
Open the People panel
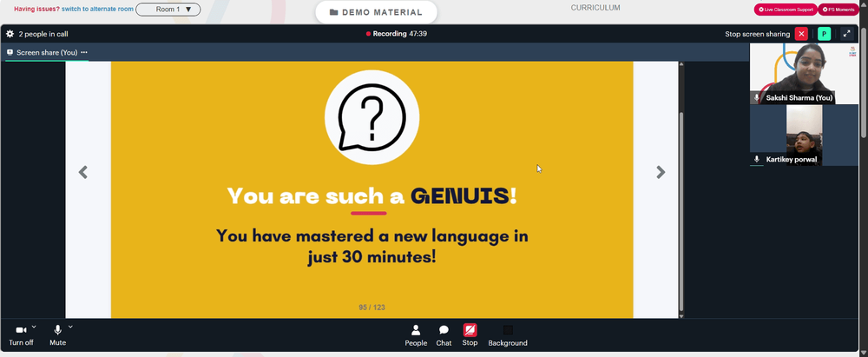416,336
